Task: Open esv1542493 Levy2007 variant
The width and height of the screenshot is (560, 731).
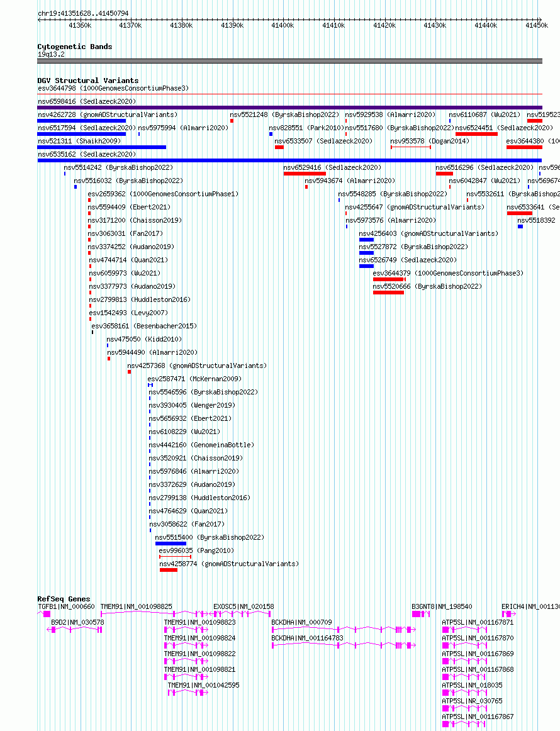Action: click(128, 313)
